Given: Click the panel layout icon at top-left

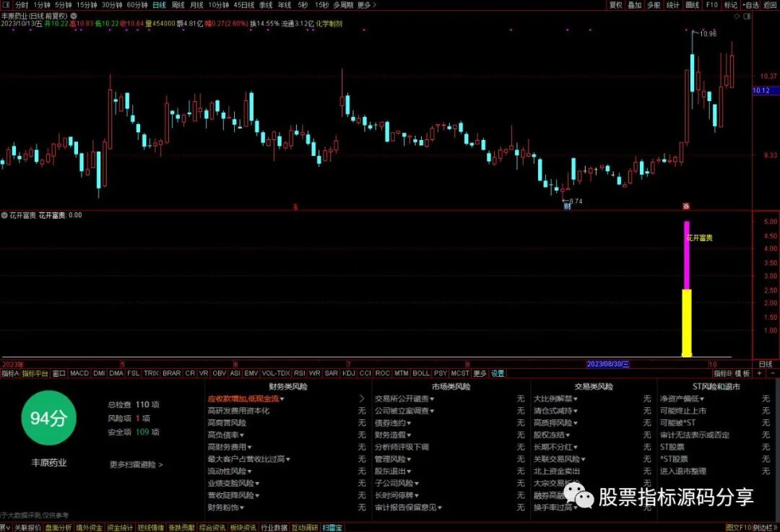Looking at the screenshot, I should (x=6, y=4).
